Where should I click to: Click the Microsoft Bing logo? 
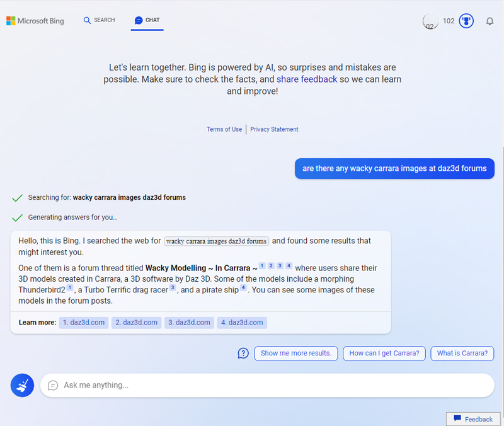35,21
